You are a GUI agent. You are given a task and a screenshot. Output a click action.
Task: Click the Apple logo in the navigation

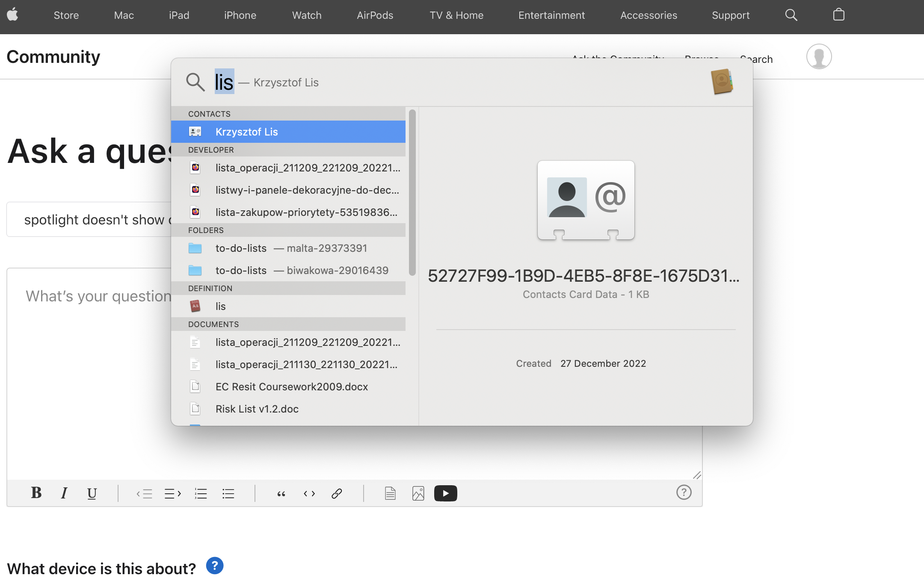12,15
